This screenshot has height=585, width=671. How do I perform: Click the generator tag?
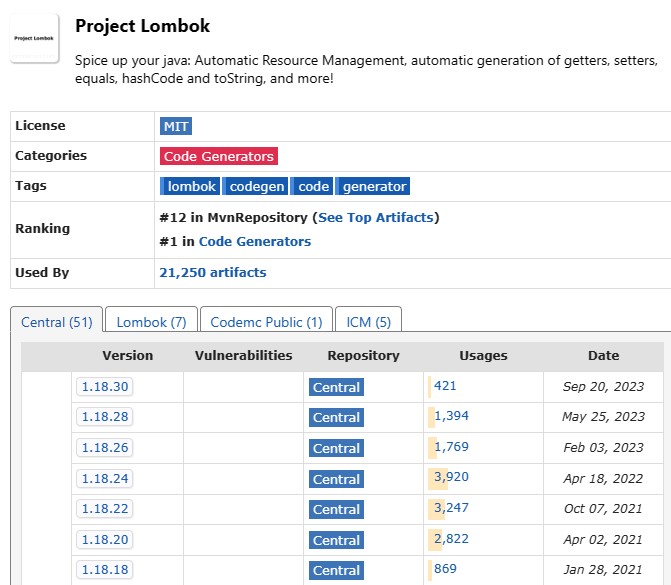[374, 186]
